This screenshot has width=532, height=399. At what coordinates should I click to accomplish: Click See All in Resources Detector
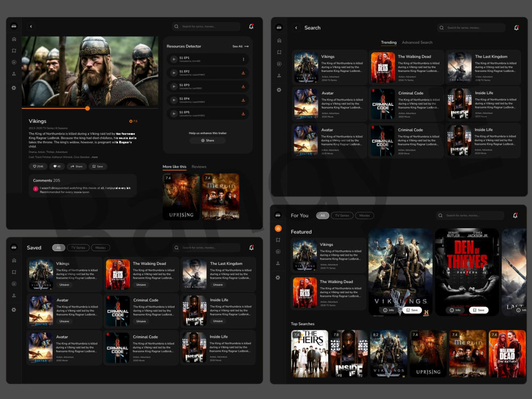pos(240,46)
